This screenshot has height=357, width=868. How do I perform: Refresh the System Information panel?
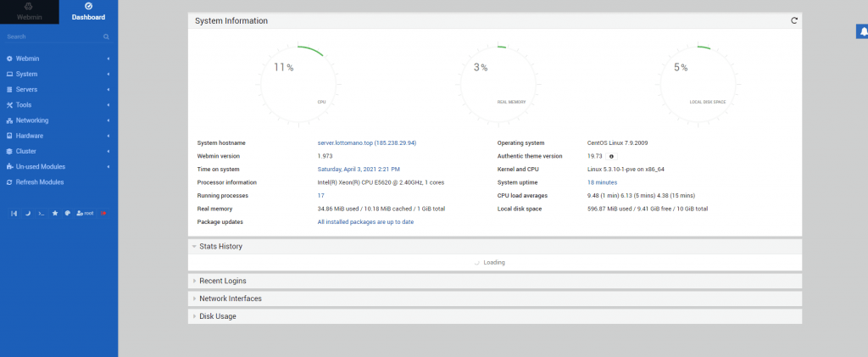pyautogui.click(x=794, y=20)
